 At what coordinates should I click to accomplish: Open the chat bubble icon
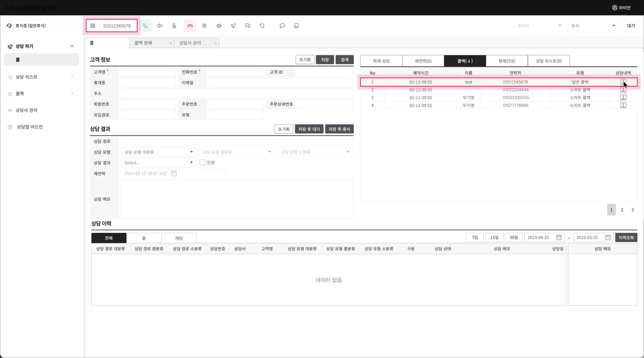point(282,26)
